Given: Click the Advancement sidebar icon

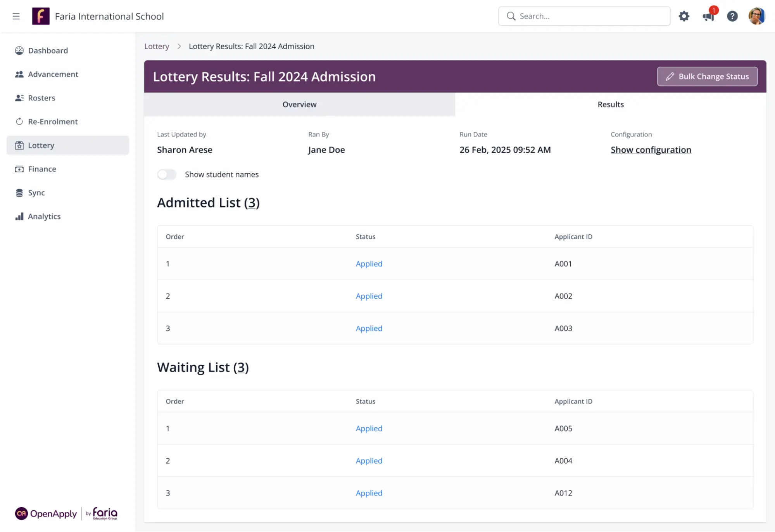Looking at the screenshot, I should 19,74.
